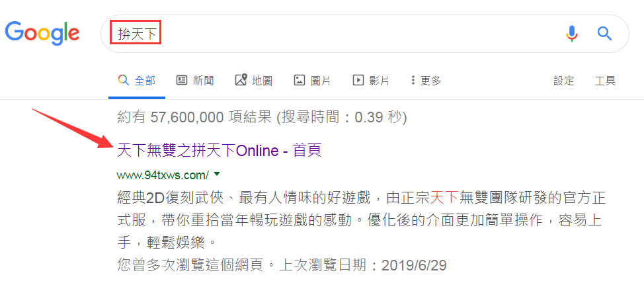
Task: Click the Google logo
Action: [x=42, y=33]
